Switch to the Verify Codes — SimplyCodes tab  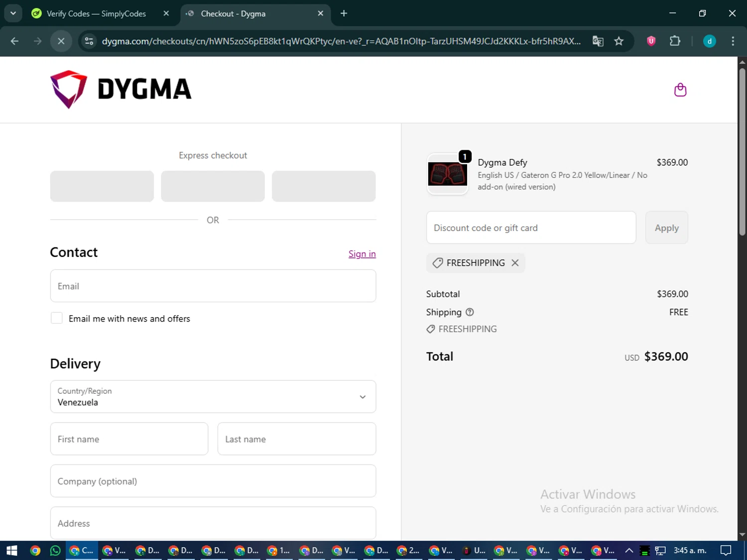[96, 13]
